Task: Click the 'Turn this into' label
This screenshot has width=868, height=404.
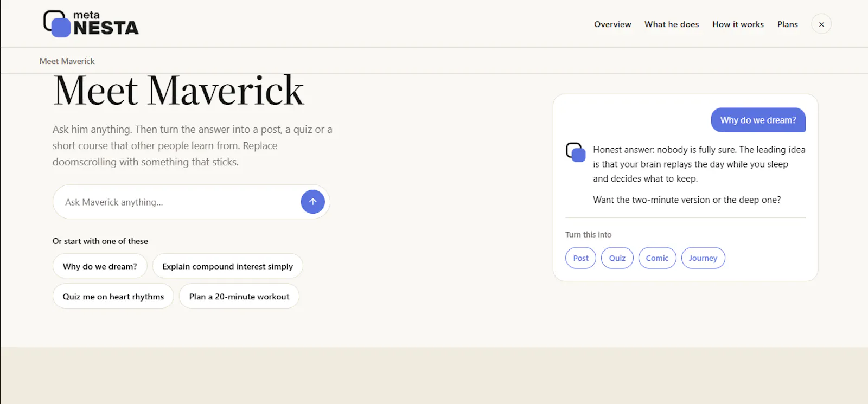Action: tap(588, 234)
